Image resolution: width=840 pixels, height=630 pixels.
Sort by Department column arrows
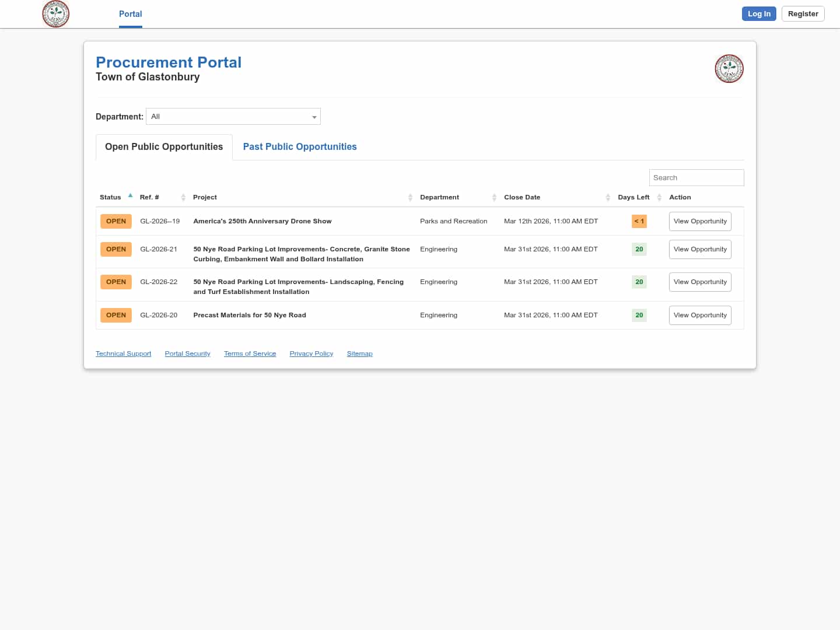[494, 198]
